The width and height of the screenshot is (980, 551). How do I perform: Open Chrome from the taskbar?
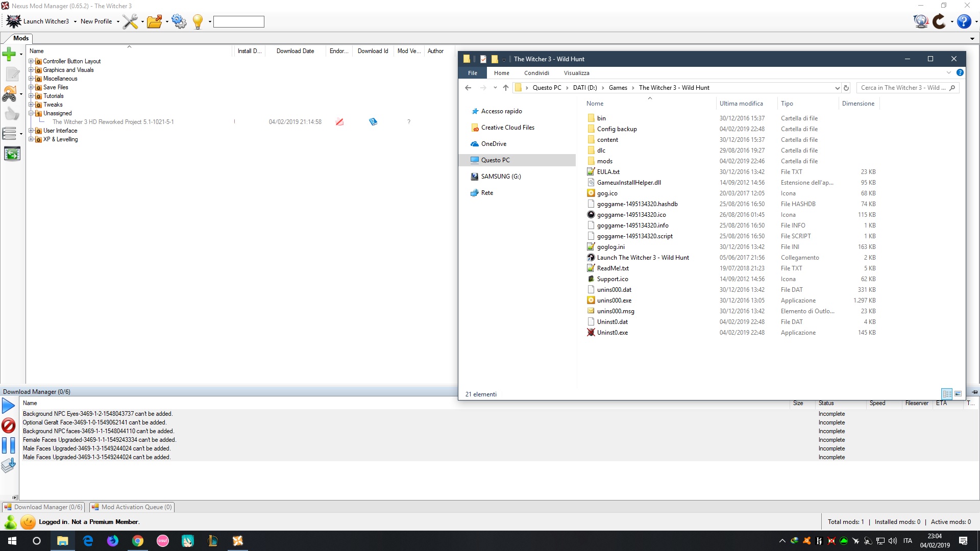[137, 541]
